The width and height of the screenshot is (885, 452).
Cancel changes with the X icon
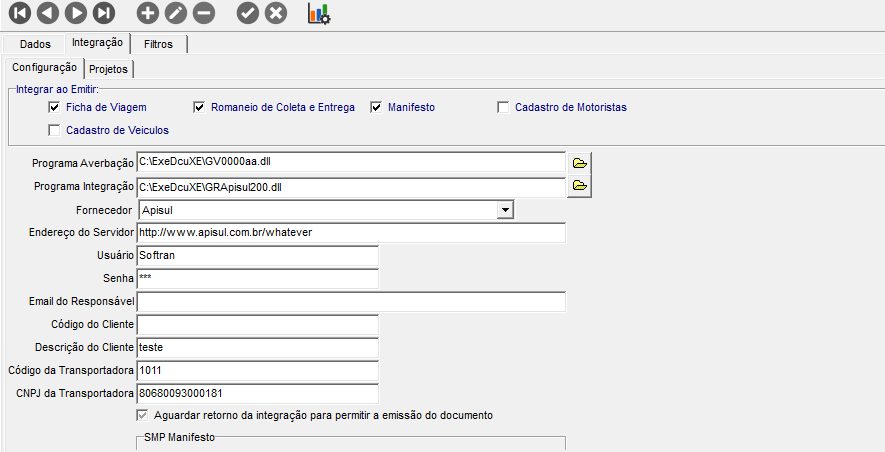coord(276,14)
